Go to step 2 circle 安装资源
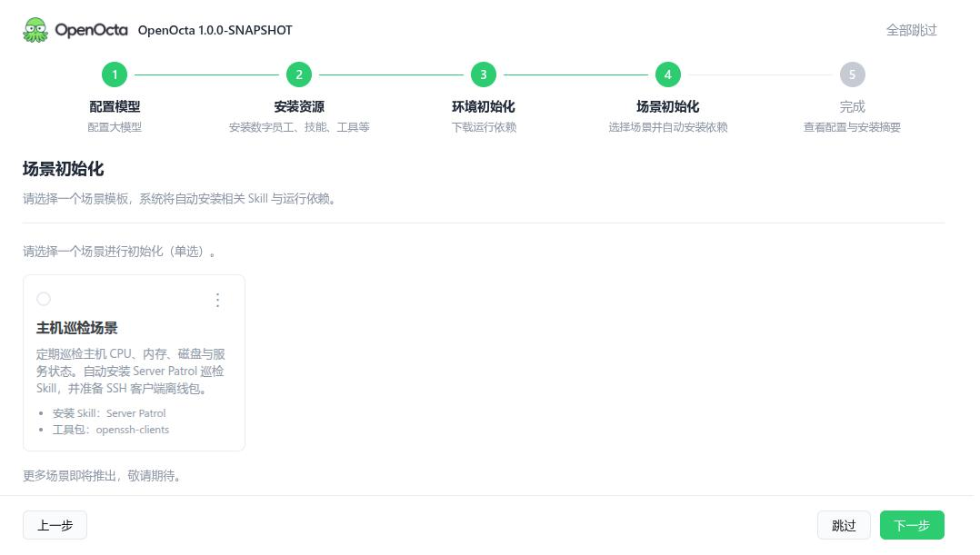 tap(299, 74)
